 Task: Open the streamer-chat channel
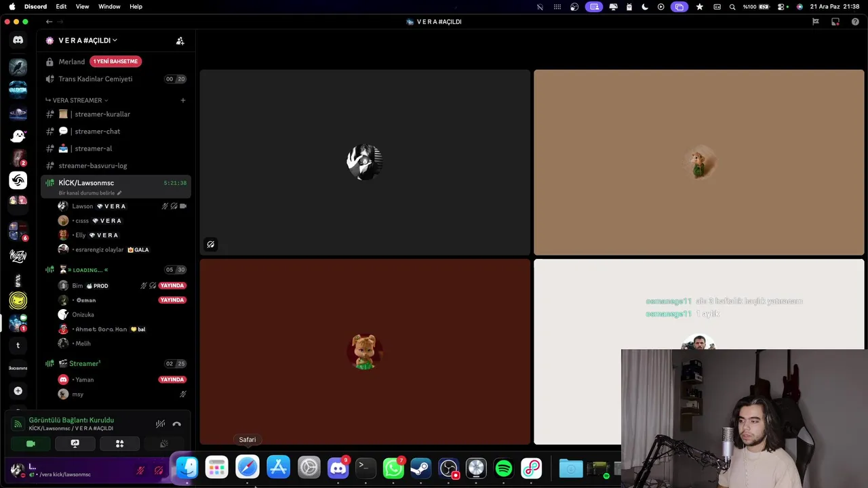[116, 131]
